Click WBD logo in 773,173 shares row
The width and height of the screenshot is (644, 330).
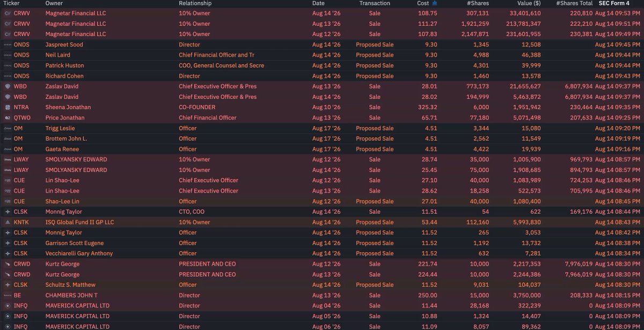[x=8, y=87]
